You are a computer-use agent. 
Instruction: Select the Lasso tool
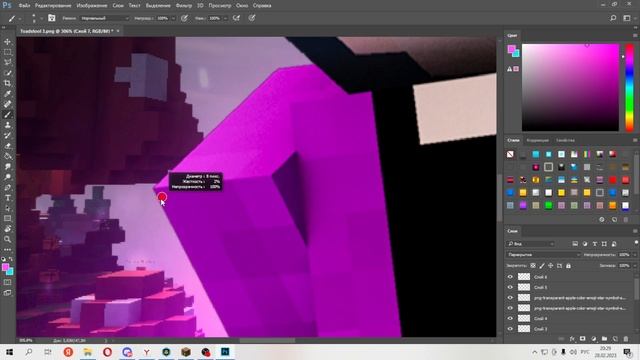(x=7, y=62)
